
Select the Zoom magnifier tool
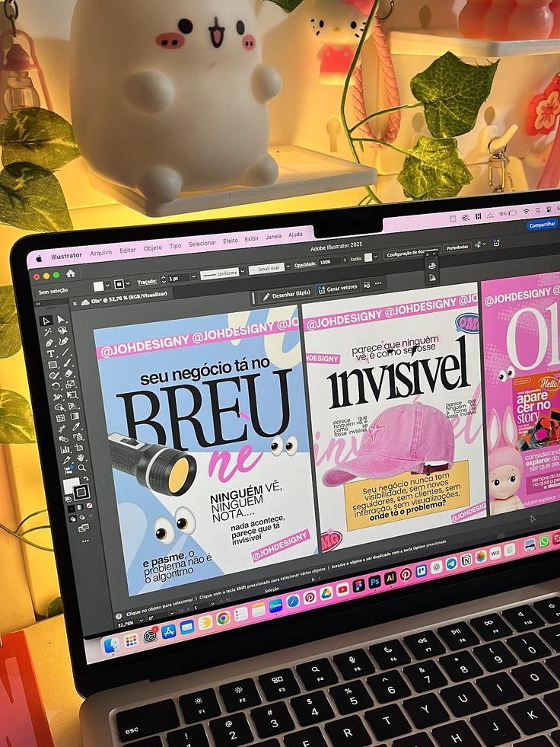tap(81, 468)
